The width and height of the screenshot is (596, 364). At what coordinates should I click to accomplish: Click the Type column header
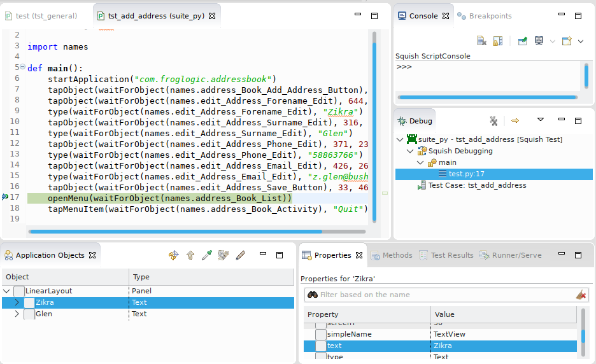click(211, 277)
